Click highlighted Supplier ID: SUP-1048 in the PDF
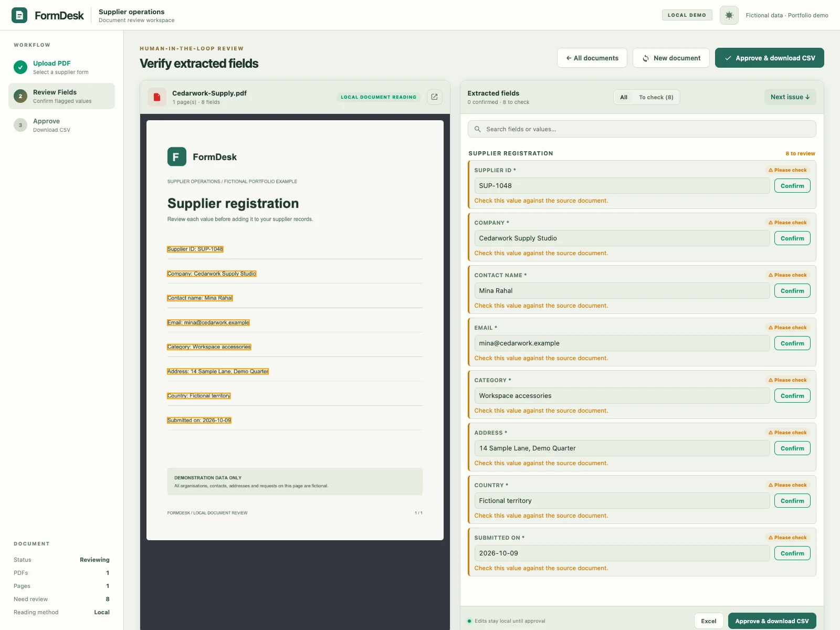Image resolution: width=840 pixels, height=630 pixels. tap(195, 249)
